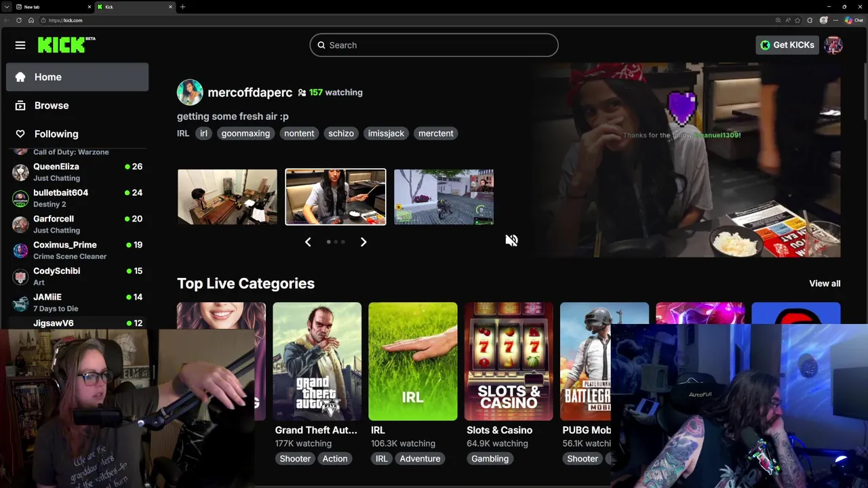Open mercoffdaperc streamer avatar
The width and height of the screenshot is (868, 488).
[190, 92]
